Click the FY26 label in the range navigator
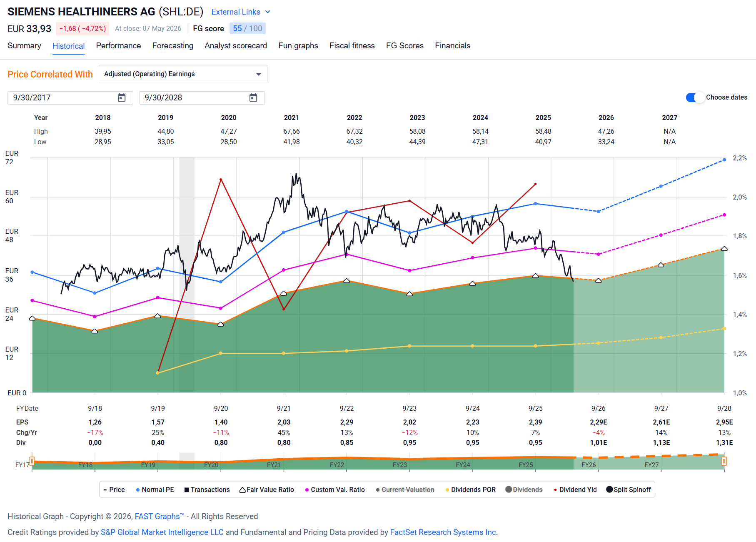The height and width of the screenshot is (542, 756). click(589, 465)
